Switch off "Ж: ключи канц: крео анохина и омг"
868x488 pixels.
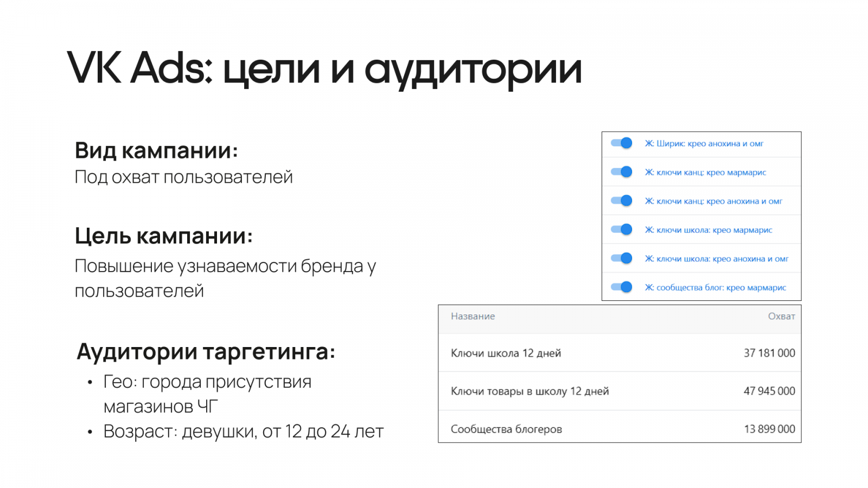click(622, 201)
